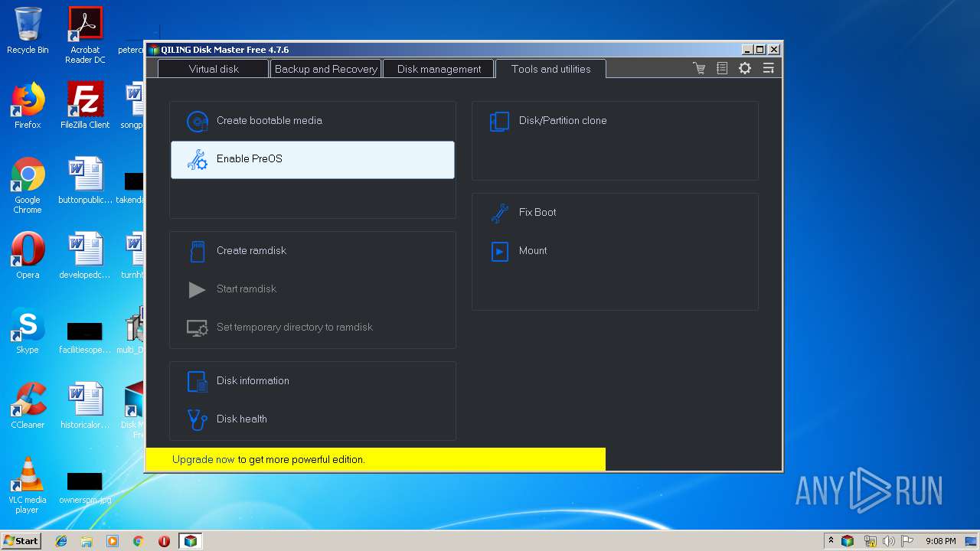
Task: Click Upgrade now yellow banner link
Action: tap(203, 460)
